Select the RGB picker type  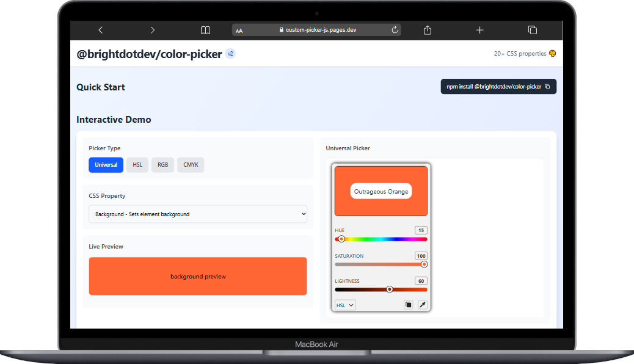[162, 164]
